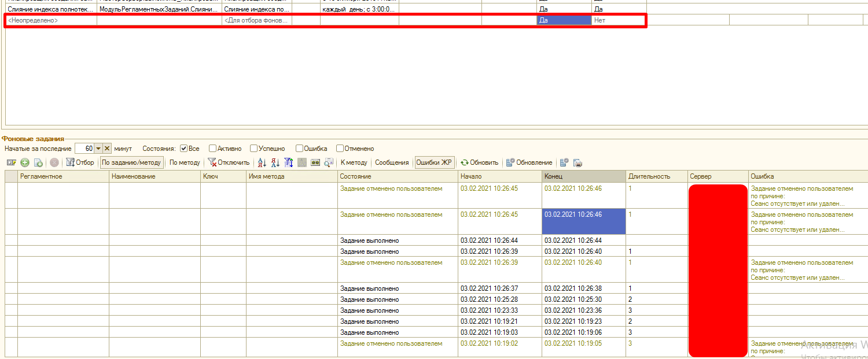
Task: Click the sort ascending icon
Action: click(262, 162)
